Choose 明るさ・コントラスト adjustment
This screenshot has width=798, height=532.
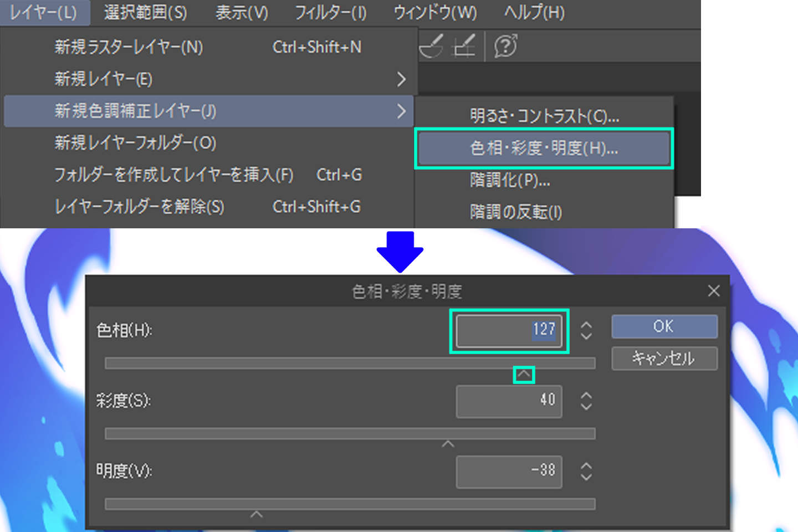click(544, 116)
